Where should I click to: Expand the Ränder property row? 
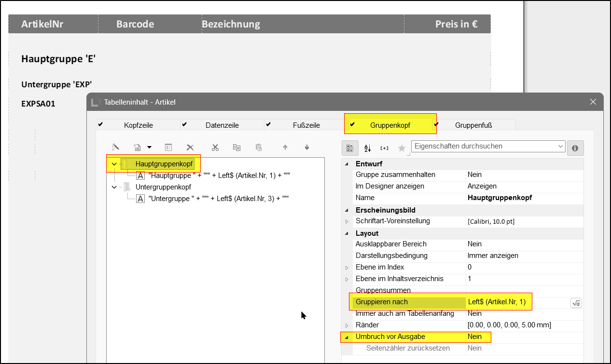pyautogui.click(x=347, y=325)
